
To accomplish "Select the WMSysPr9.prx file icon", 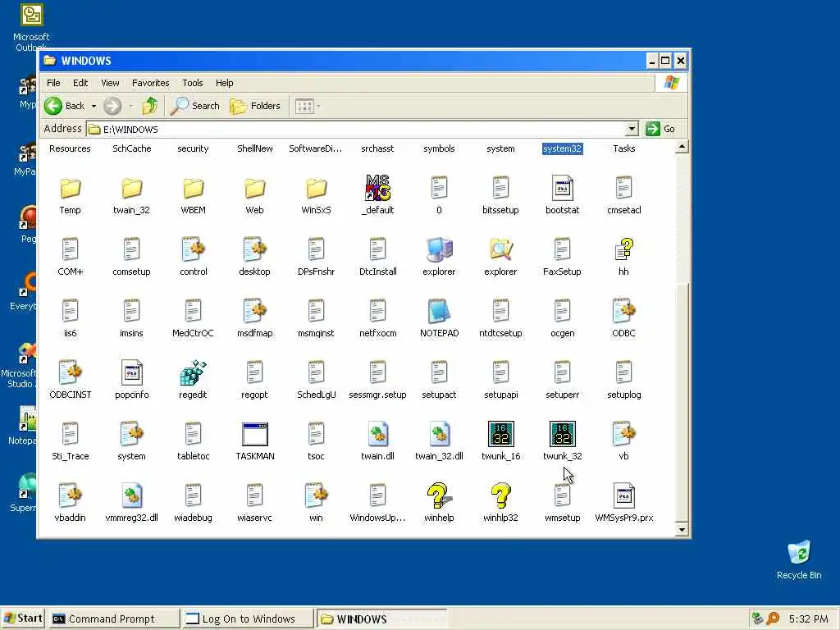I will click(x=623, y=496).
